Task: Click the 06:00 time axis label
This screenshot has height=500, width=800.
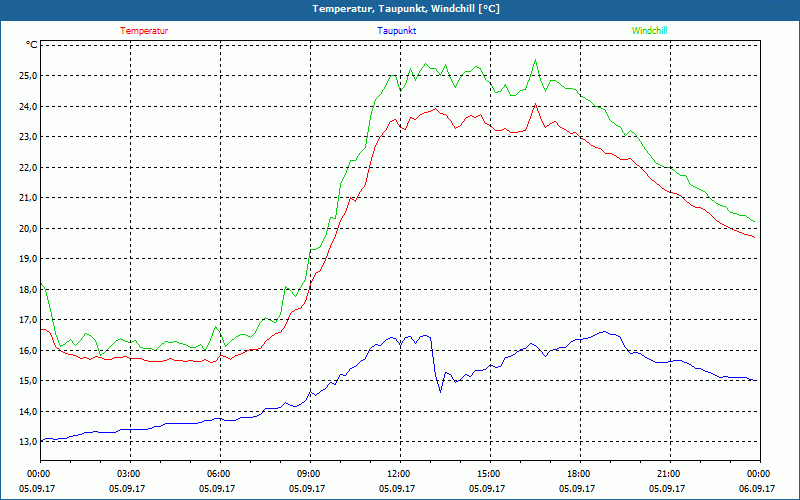Action: click(220, 474)
